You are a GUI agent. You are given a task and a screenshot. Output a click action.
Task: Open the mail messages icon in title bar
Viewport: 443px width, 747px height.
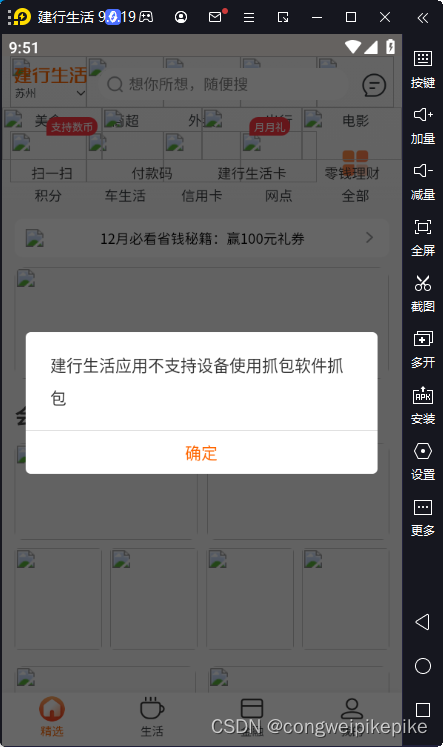point(215,17)
